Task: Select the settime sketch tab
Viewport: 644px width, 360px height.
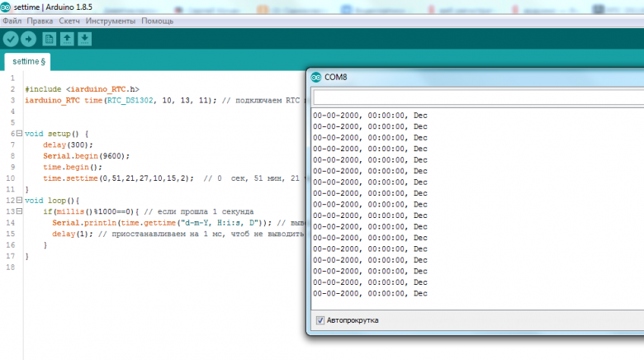Action: pos(28,62)
